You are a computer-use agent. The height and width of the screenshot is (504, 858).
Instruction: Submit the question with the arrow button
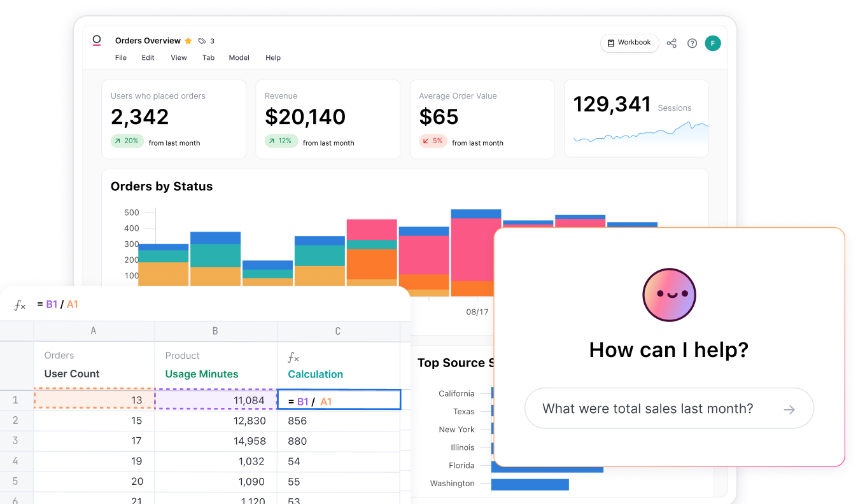click(789, 409)
